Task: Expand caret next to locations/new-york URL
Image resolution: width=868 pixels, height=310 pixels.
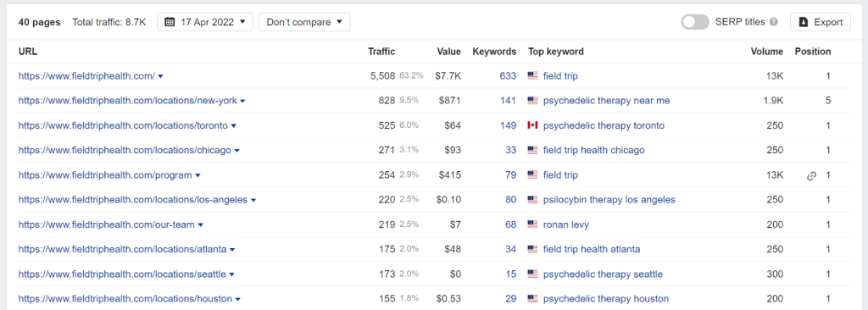Action: [x=242, y=102]
